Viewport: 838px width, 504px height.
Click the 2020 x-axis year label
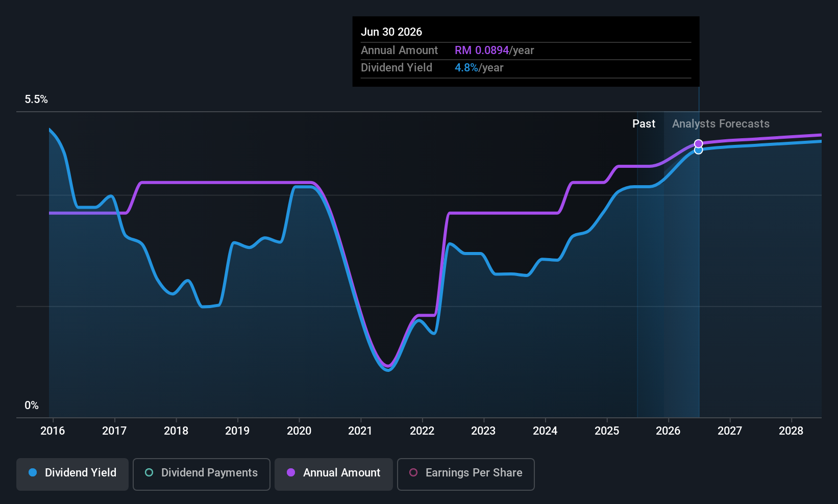pyautogui.click(x=299, y=431)
